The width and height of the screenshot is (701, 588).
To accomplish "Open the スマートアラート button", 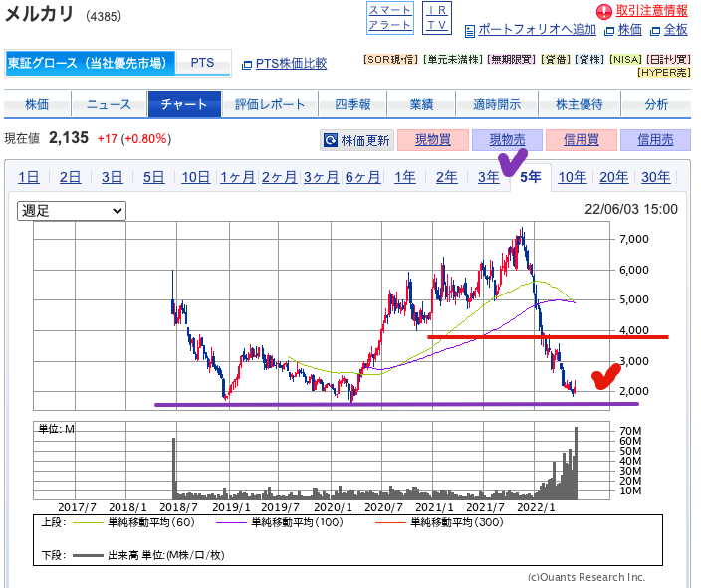I will [x=390, y=18].
